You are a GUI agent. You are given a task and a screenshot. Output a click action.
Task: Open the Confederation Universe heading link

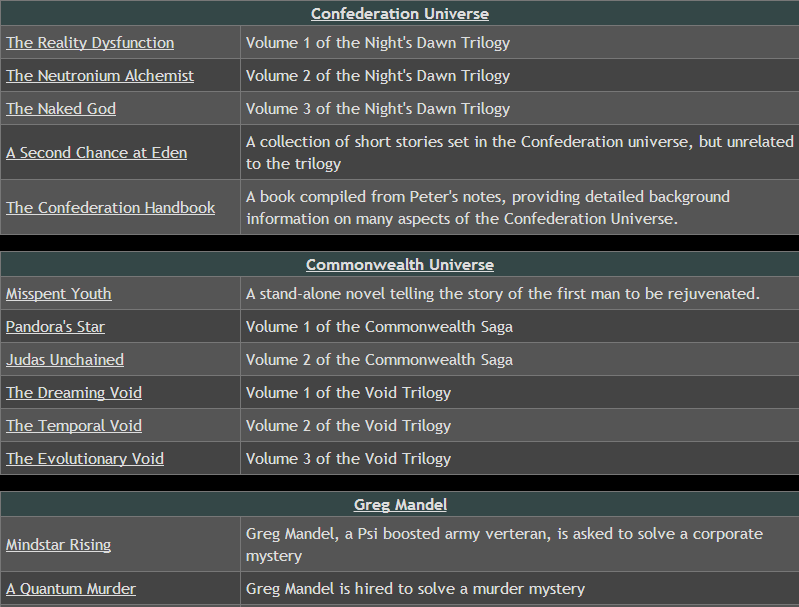point(400,14)
